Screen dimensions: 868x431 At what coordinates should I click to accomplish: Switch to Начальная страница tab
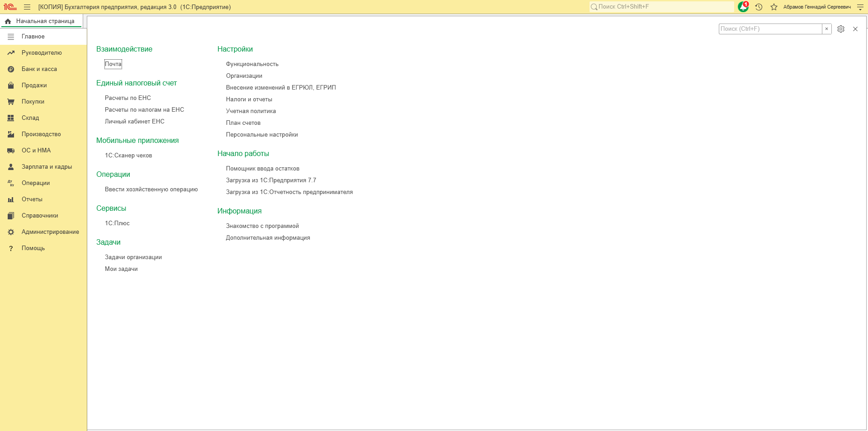(x=41, y=21)
